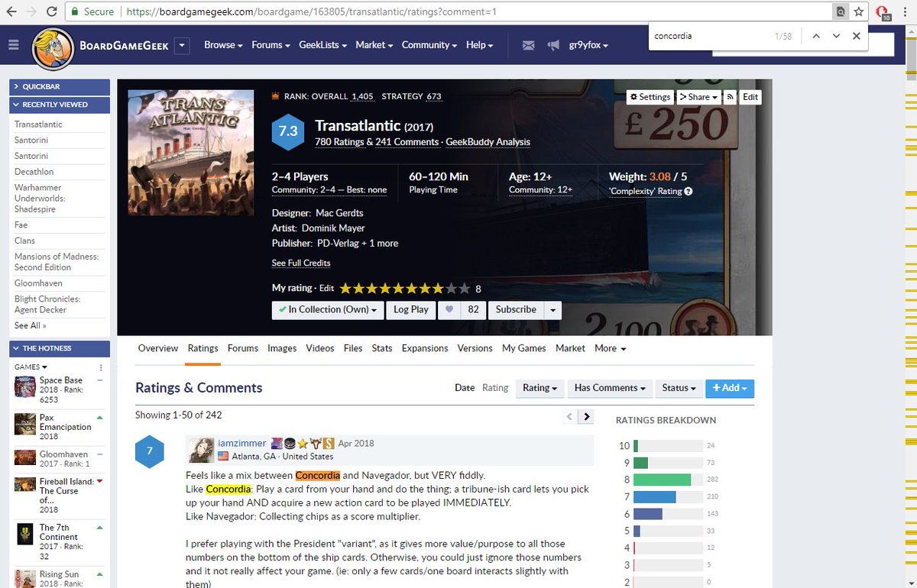Click the site secure padlock icon
Viewport: 917px width, 588px height.
pos(73,12)
